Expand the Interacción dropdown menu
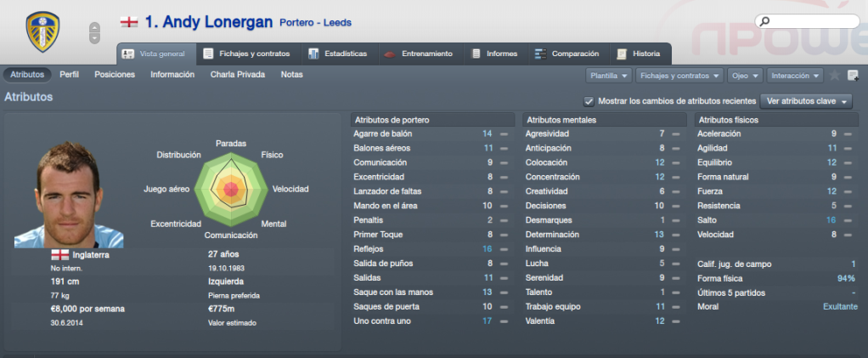Screen dimensions: 868x358 pyautogui.click(x=795, y=76)
